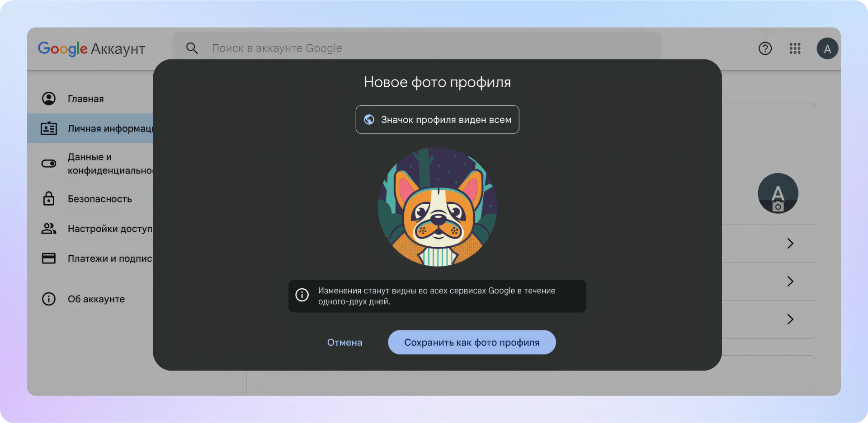Click the camera avatar to change photo
The image size is (868, 423).
tap(778, 194)
